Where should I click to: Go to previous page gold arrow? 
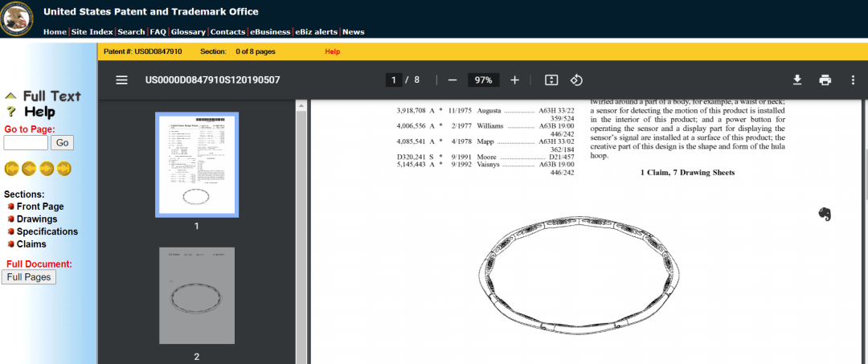(x=30, y=168)
